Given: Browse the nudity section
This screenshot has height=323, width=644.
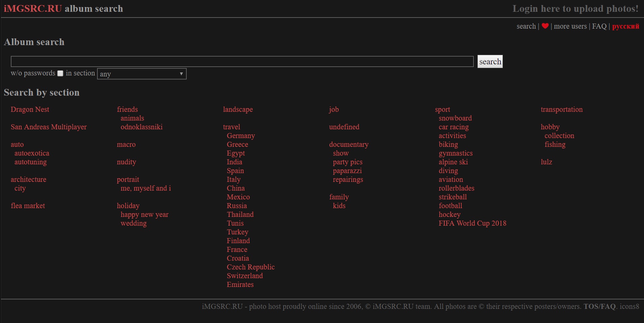Looking at the screenshot, I should pyautogui.click(x=126, y=162).
